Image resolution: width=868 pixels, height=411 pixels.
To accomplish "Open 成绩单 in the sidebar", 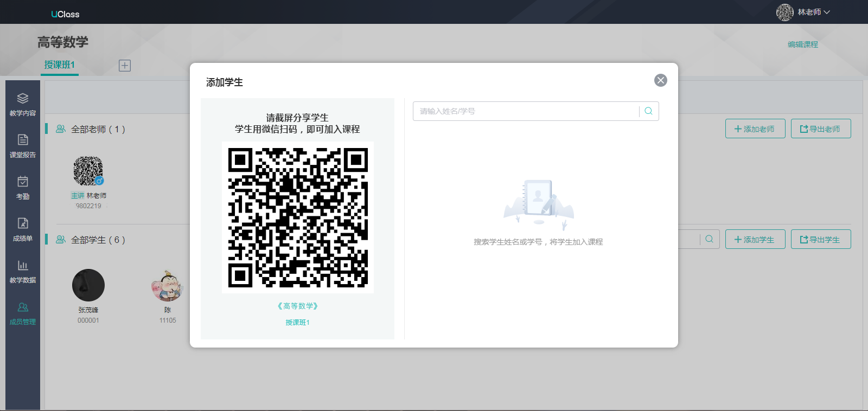I will 23,230.
